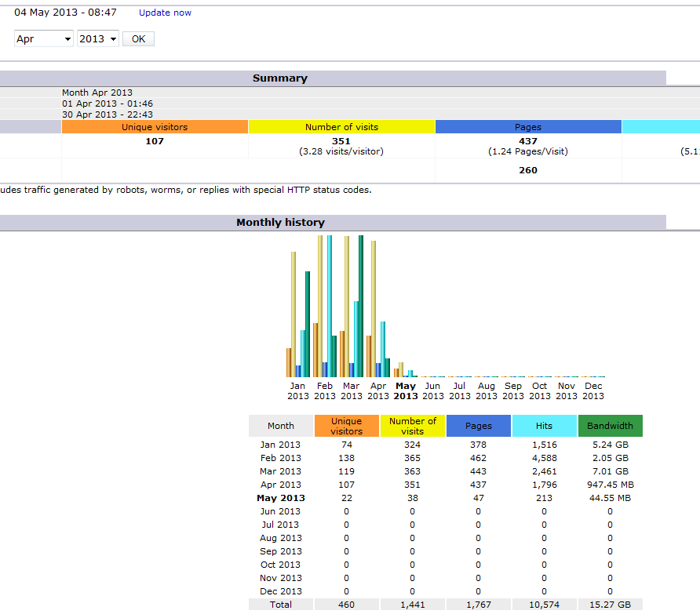Click the Total row label
The width and height of the screenshot is (700, 614).
[281, 605]
